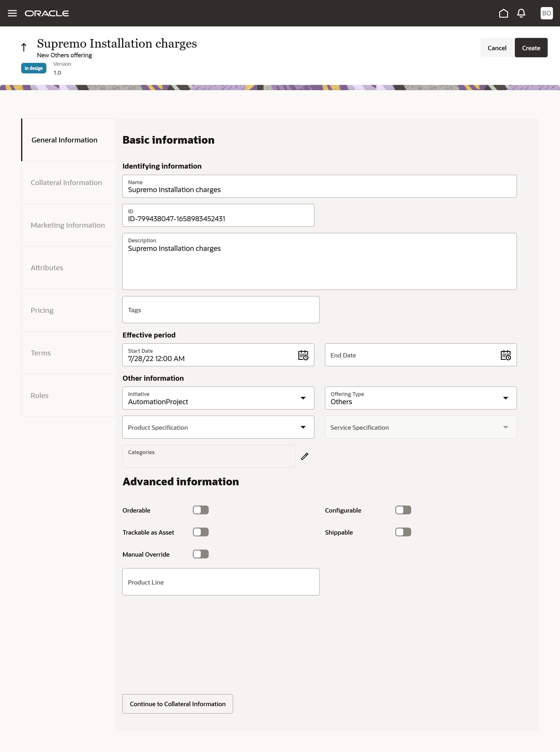Open the Initiative dropdown

pyautogui.click(x=303, y=398)
